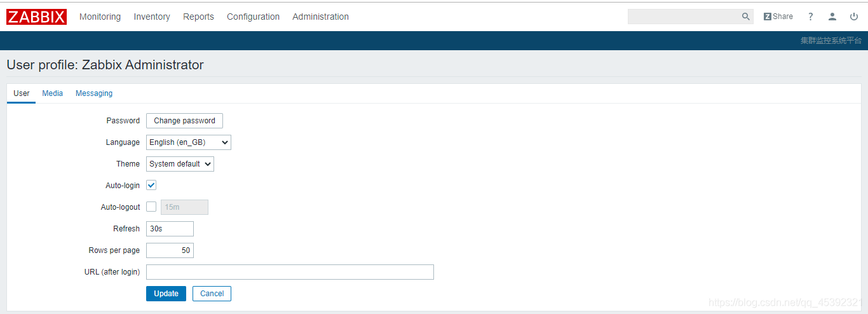Screen dimensions: 868x314
Task: Open the Monitoring menu
Action: (x=100, y=17)
